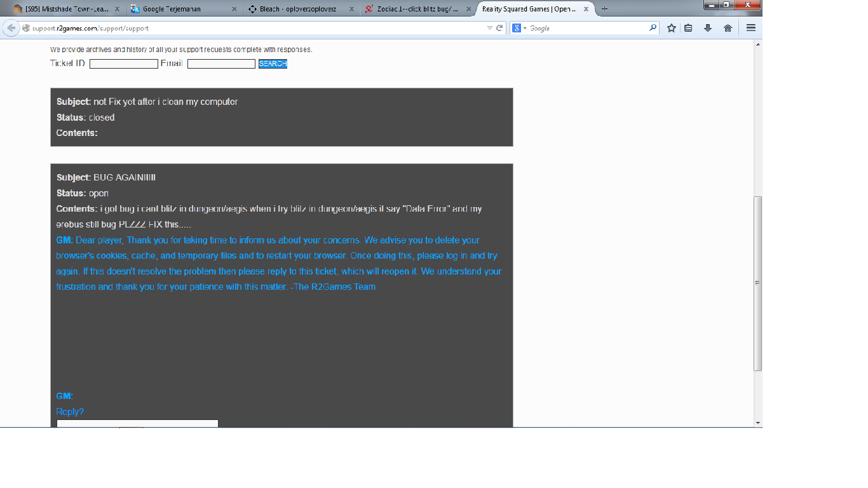Open a new tab with plus button
This screenshot has height=488, width=868.
click(604, 9)
